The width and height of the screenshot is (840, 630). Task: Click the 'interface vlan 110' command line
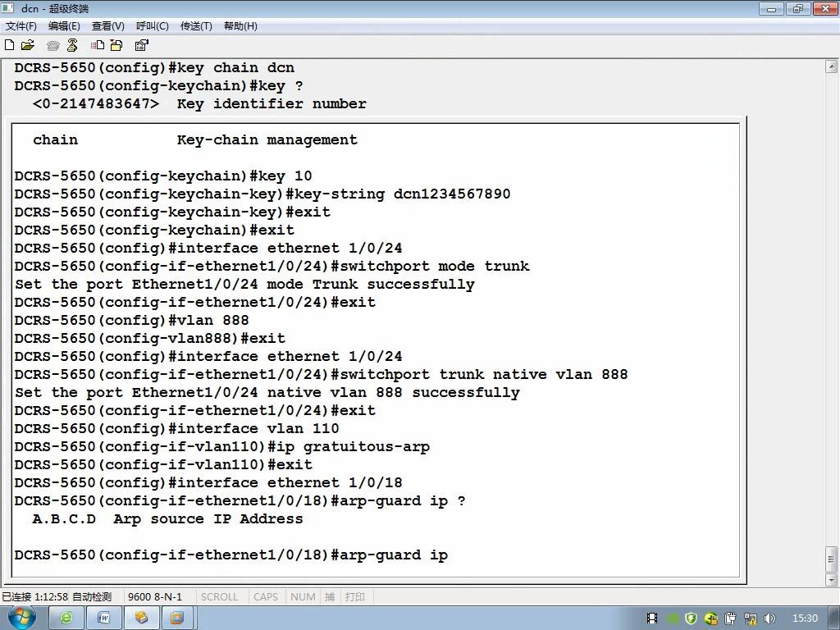[x=177, y=428]
